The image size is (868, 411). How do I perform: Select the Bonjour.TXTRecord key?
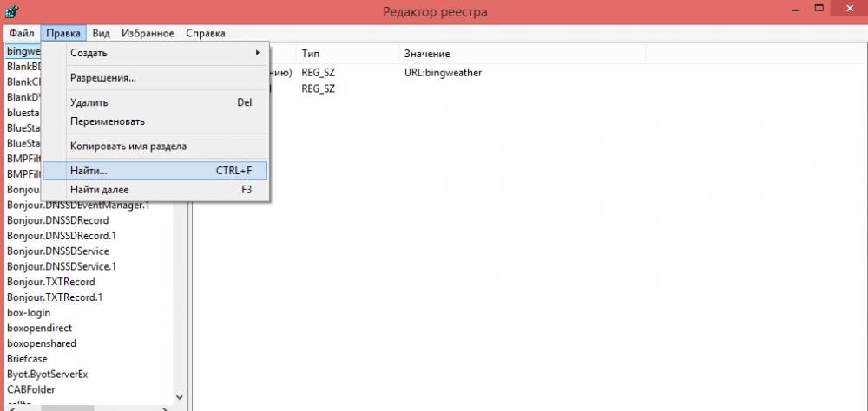[50, 282]
